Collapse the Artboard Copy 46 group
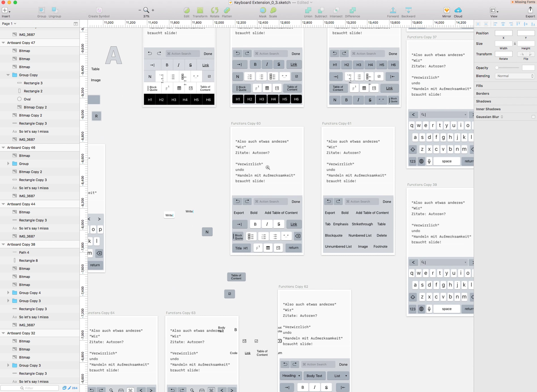Screen dimensions: 537x392 coord(3,148)
